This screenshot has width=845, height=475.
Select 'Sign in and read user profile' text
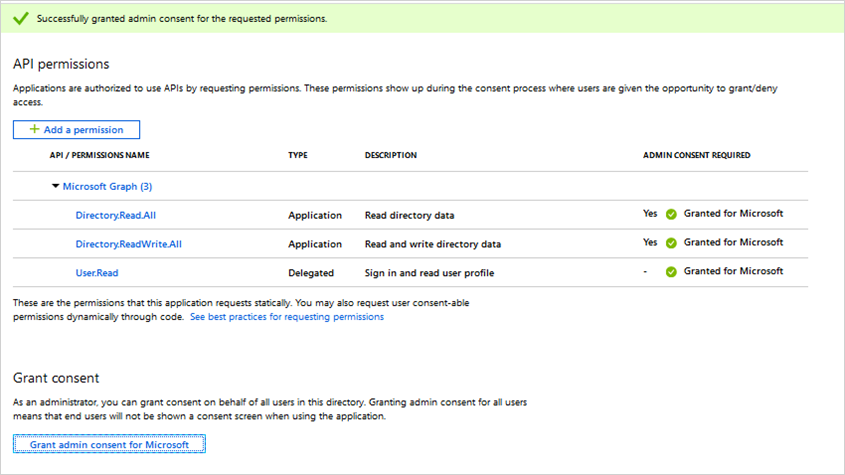click(x=430, y=273)
